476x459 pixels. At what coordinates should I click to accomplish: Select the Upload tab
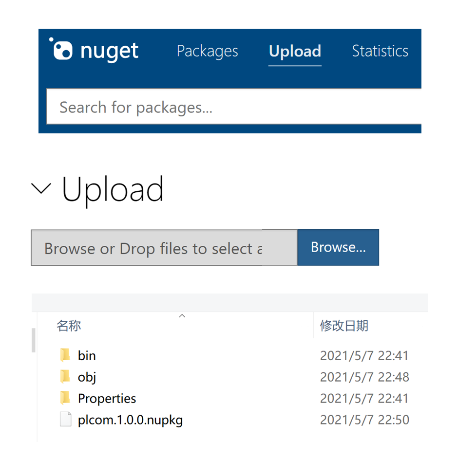295,51
